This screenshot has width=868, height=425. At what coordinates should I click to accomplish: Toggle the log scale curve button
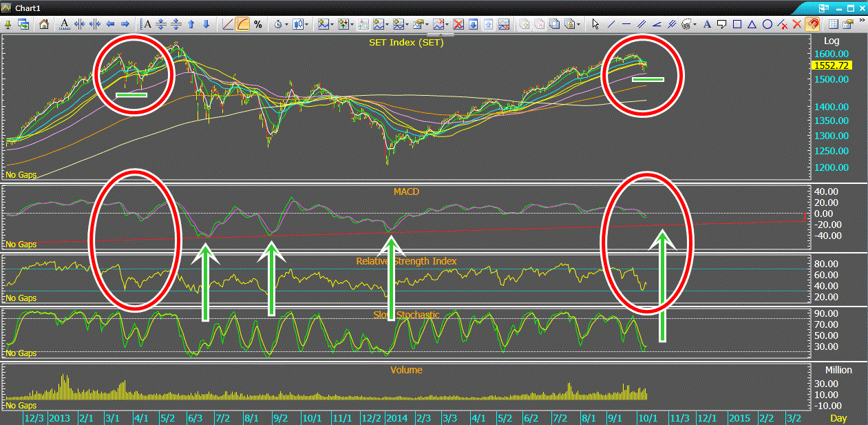pyautogui.click(x=243, y=24)
